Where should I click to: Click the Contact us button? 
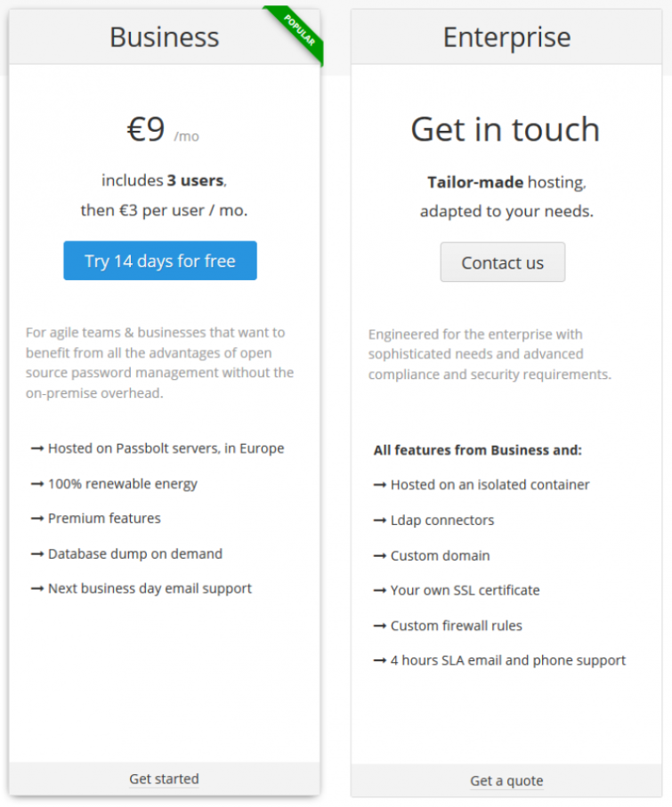(503, 262)
